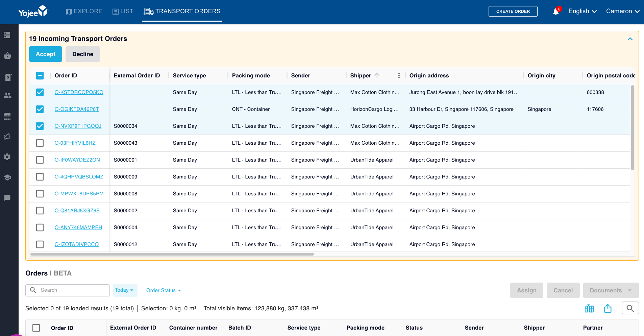Viewport: 644px width, 336px height.
Task: Open order link O-IZOTADIVPCCO
Action: pyautogui.click(x=77, y=244)
